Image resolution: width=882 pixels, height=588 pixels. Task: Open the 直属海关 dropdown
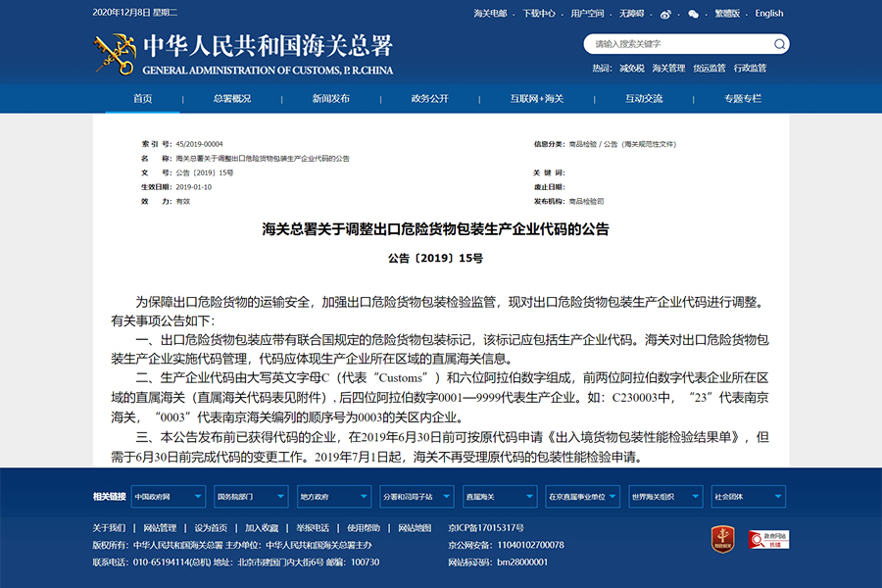tap(500, 496)
